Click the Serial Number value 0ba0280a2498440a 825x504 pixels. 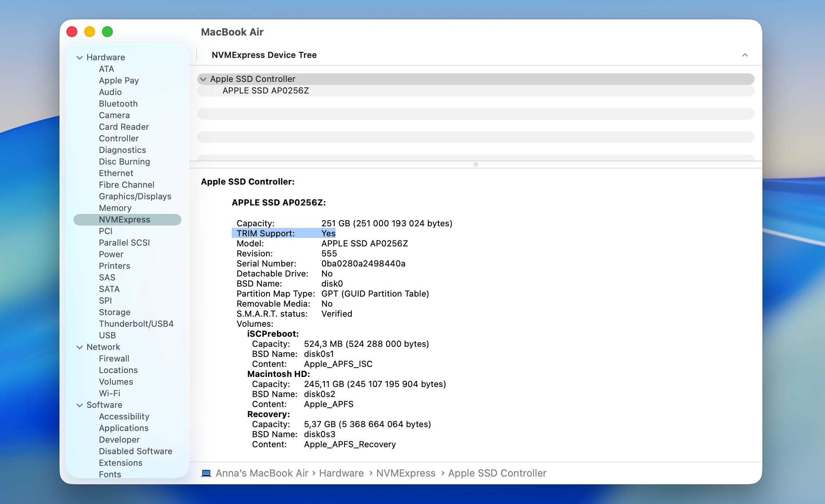coord(363,264)
